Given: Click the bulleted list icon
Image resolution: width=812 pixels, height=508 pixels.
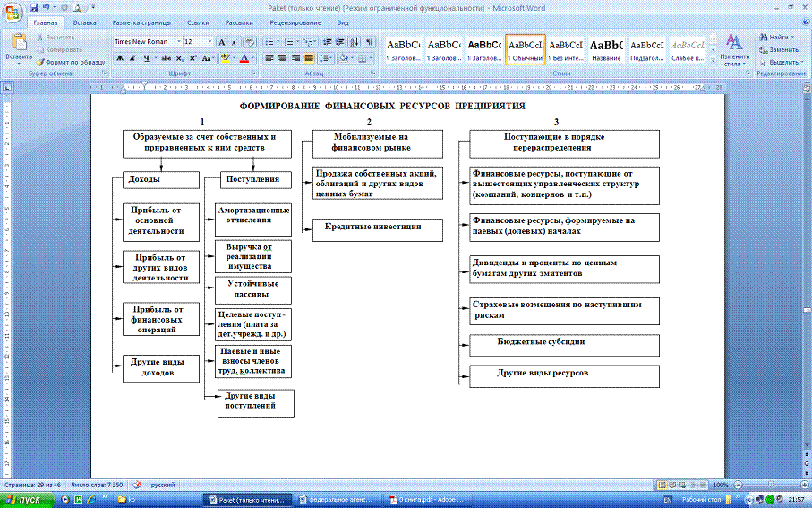Looking at the screenshot, I should (x=269, y=41).
